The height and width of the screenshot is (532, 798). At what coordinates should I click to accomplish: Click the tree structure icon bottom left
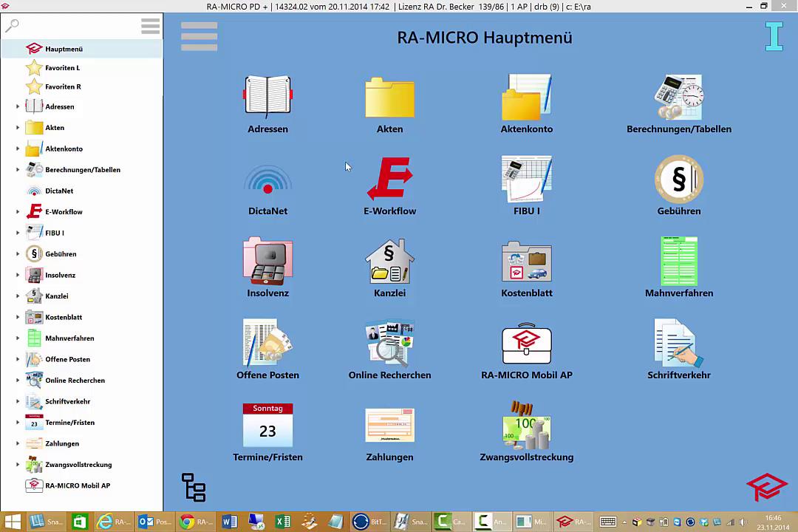[x=194, y=488]
